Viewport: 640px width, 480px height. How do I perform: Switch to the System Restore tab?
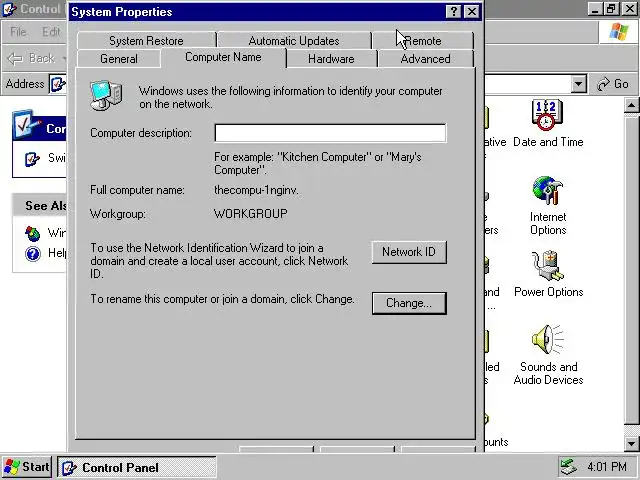146,41
